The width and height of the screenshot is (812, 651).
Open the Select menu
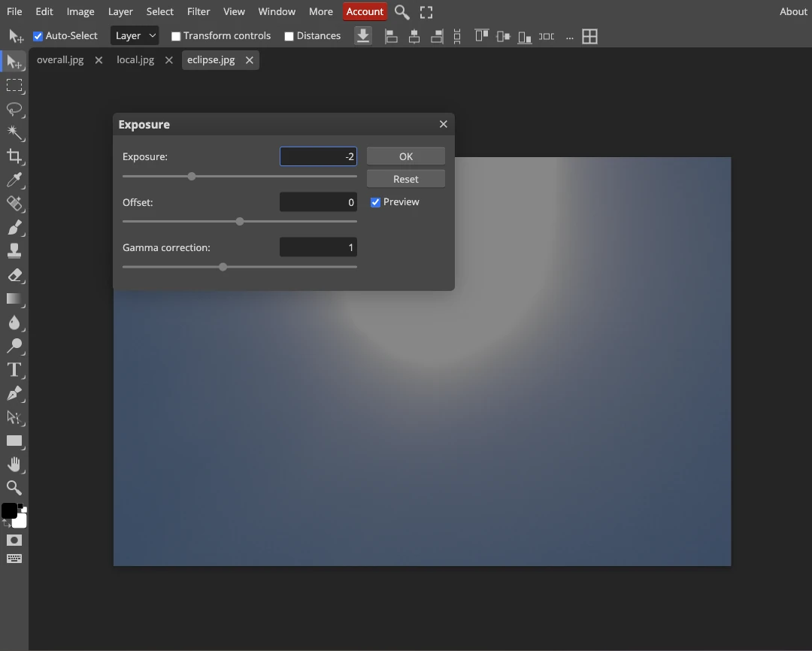159,11
